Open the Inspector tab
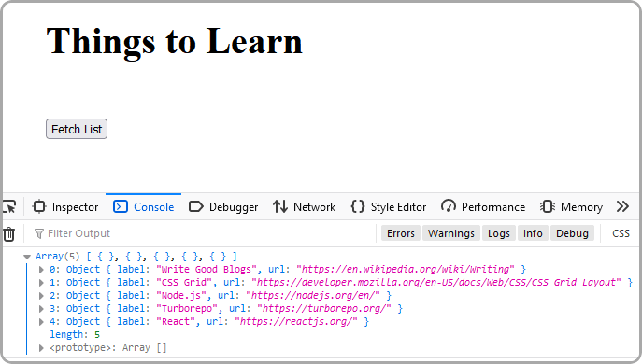Viewport: 642px width, 364px height. [65, 207]
